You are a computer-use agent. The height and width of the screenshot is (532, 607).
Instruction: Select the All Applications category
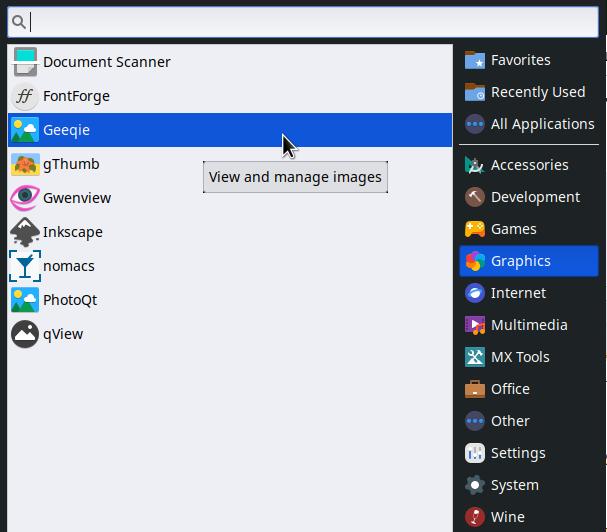pos(542,124)
